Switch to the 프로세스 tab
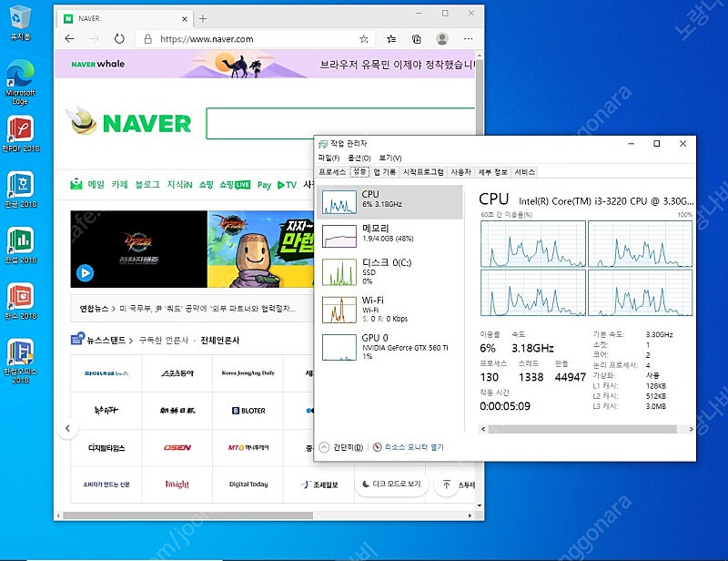Screen dimensions: 728x561 332,172
